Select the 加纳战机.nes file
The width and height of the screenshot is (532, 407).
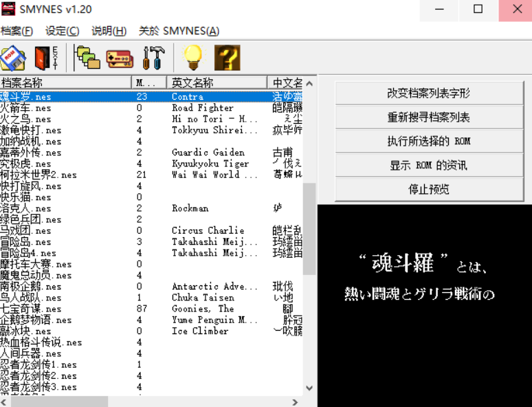pyautogui.click(x=31, y=141)
